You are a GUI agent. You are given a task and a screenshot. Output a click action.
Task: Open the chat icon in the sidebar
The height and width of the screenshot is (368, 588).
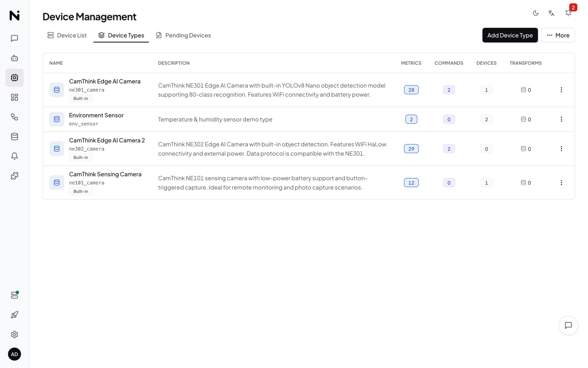[14, 38]
